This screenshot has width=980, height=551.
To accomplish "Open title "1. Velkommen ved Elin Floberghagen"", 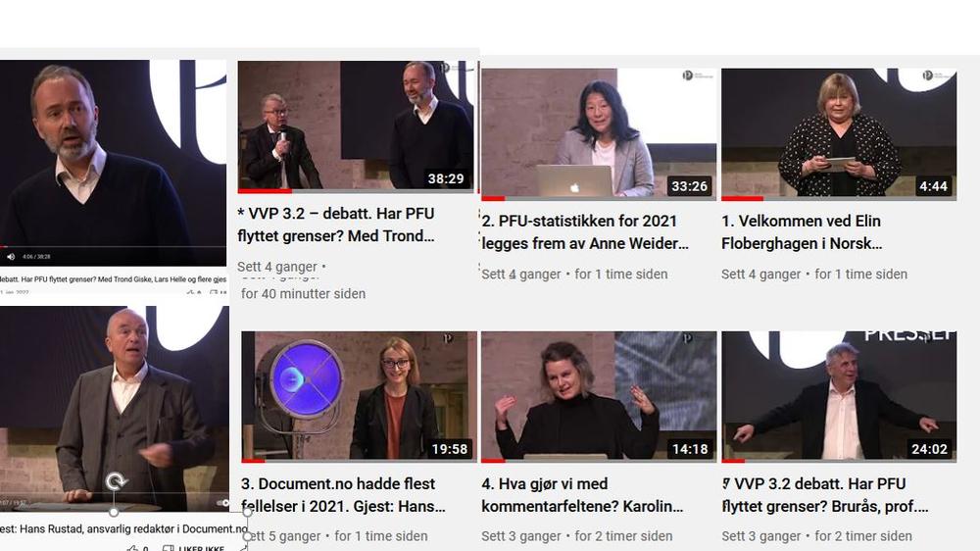I will (802, 232).
